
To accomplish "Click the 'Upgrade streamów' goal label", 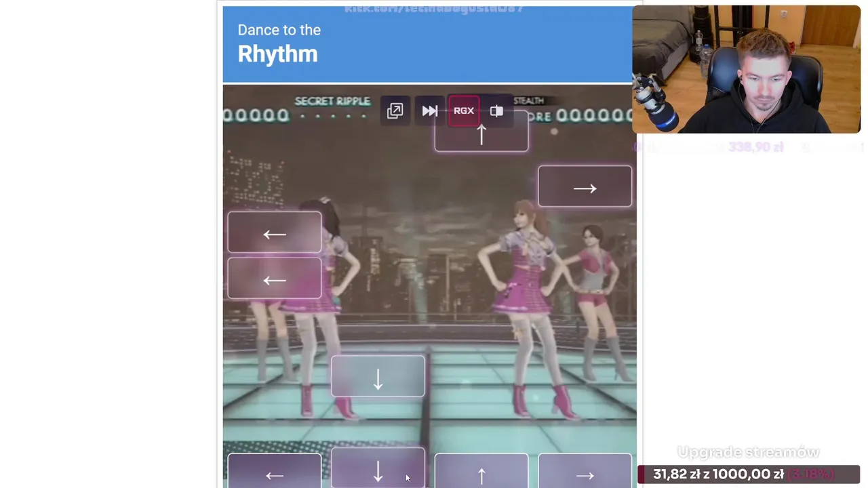I will (x=748, y=452).
